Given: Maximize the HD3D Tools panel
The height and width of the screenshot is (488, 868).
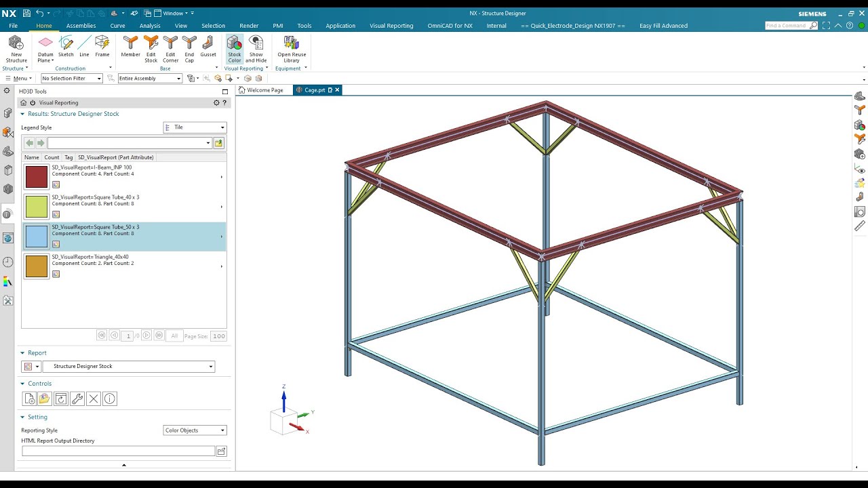Looking at the screenshot, I should (225, 91).
